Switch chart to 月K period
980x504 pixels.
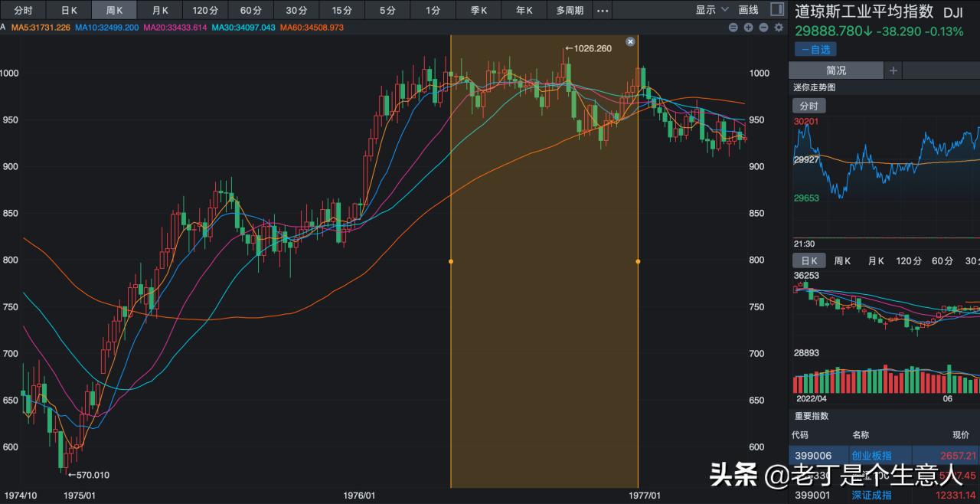pyautogui.click(x=160, y=10)
